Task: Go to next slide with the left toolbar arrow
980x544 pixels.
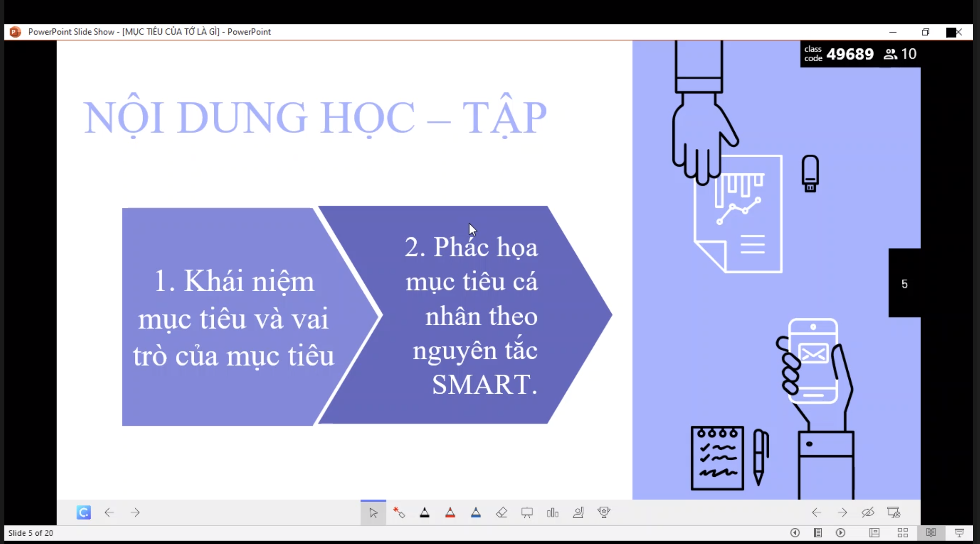Action: point(135,512)
